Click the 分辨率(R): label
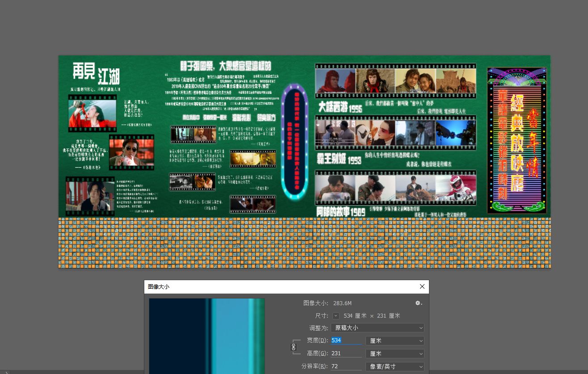This screenshot has height=374, width=588. [315, 366]
